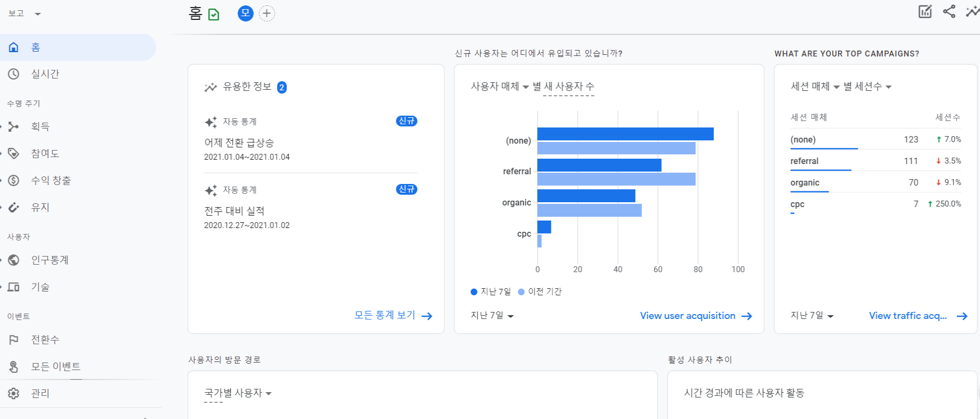Click the referral row in 세션 매체 table
980x419 pixels.
(876, 161)
